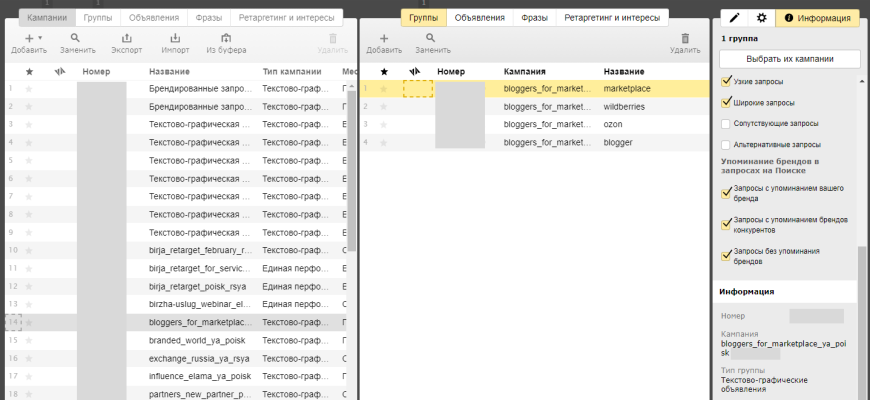Image resolution: width=870 pixels, height=400 pixels.
Task: Open the gear settings tab in right panel
Action: 761,18
